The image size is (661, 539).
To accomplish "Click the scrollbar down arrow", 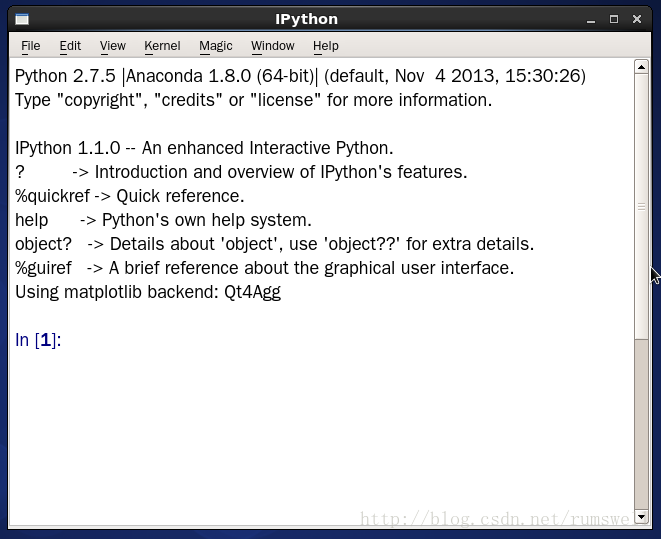I will coord(641,517).
